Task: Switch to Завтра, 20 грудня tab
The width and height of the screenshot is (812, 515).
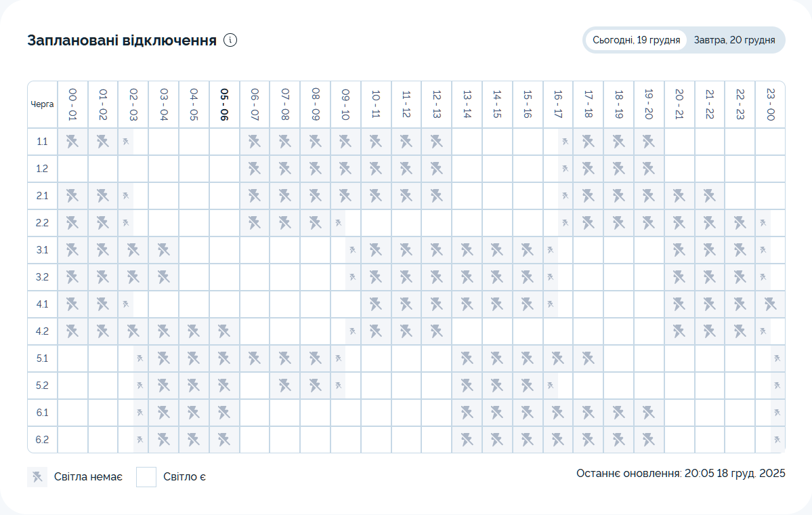Action: click(734, 40)
